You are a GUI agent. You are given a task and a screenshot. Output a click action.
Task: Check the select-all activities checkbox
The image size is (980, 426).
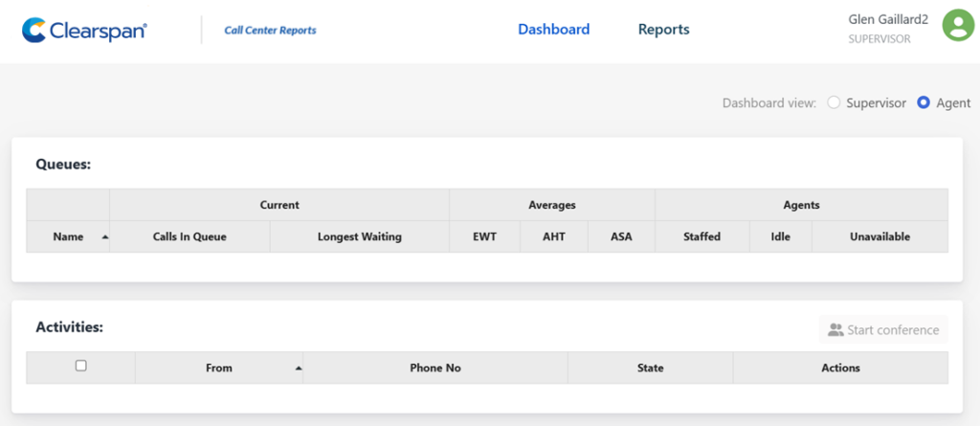tap(80, 366)
